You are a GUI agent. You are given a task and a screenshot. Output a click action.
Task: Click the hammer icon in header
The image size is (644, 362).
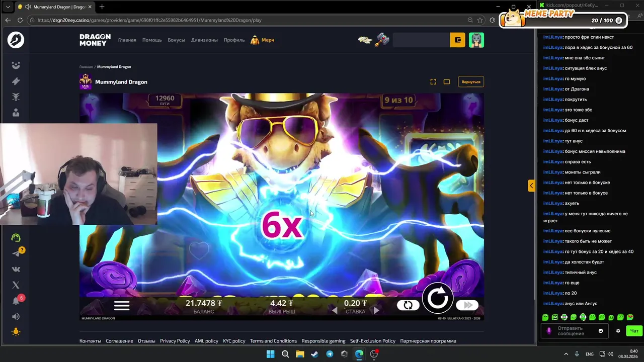382,40
